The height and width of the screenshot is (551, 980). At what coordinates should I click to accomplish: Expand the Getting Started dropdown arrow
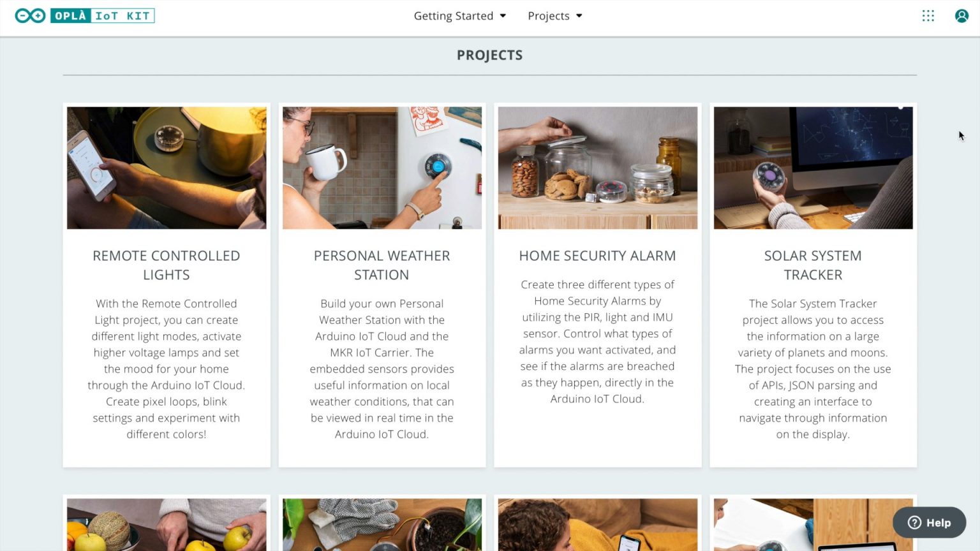503,16
